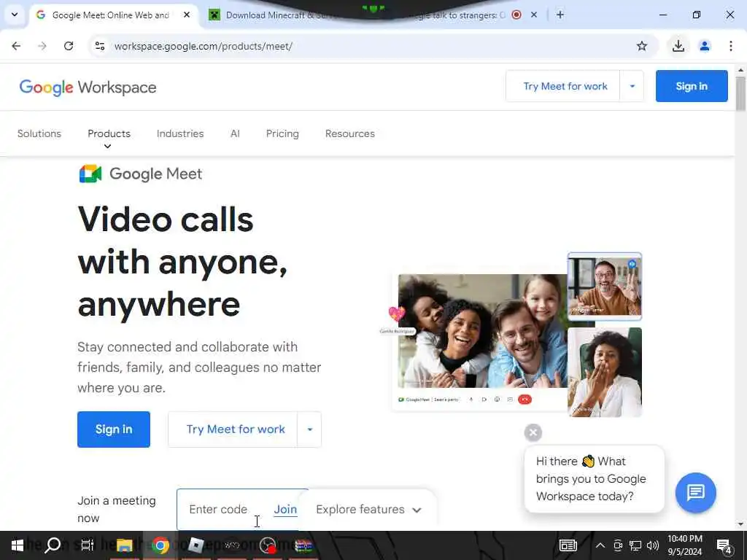747x560 pixels.
Task: Click hero Try Meet for work button
Action: tap(233, 429)
